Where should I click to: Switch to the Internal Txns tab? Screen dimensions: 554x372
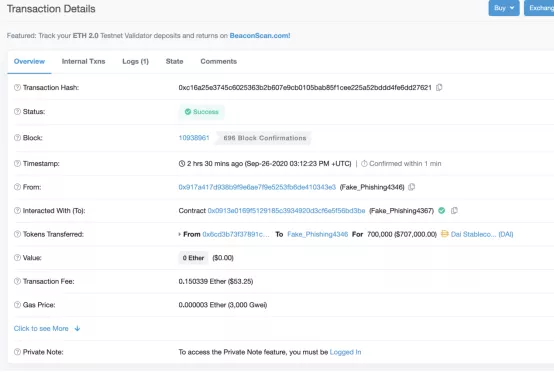pos(83,61)
